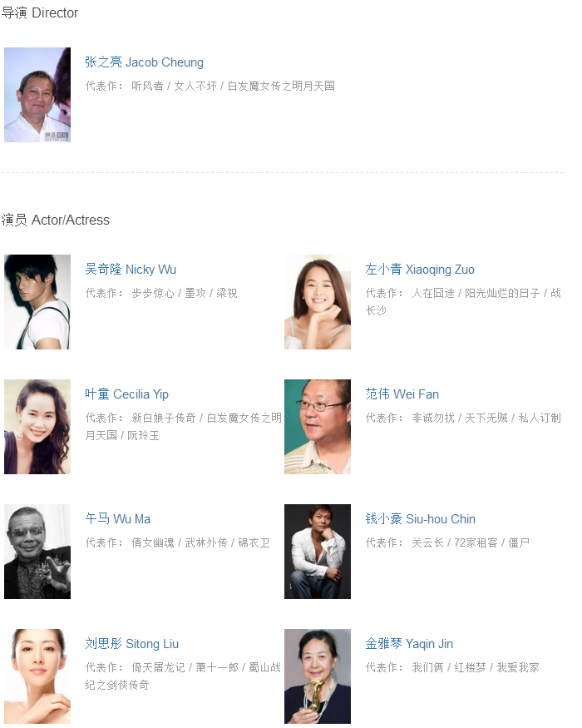This screenshot has width=582, height=728.
Task: Click Xiaoqing Zuo's photo thumbnail
Action: (x=318, y=302)
